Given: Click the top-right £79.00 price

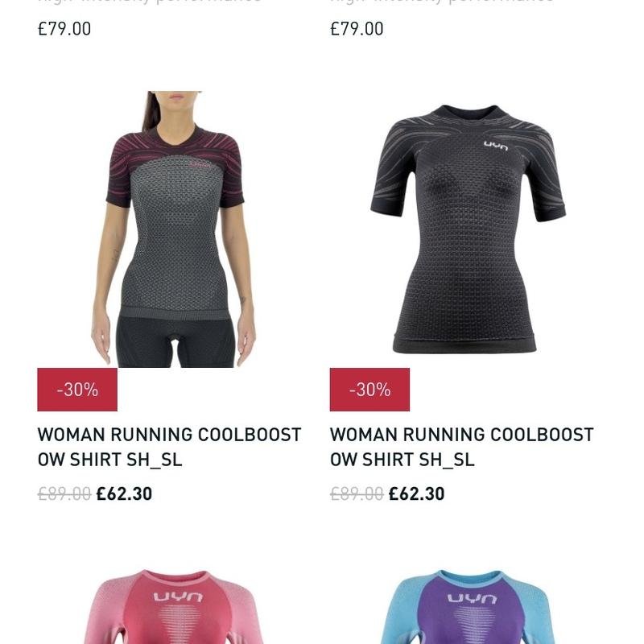Looking at the screenshot, I should (x=357, y=29).
